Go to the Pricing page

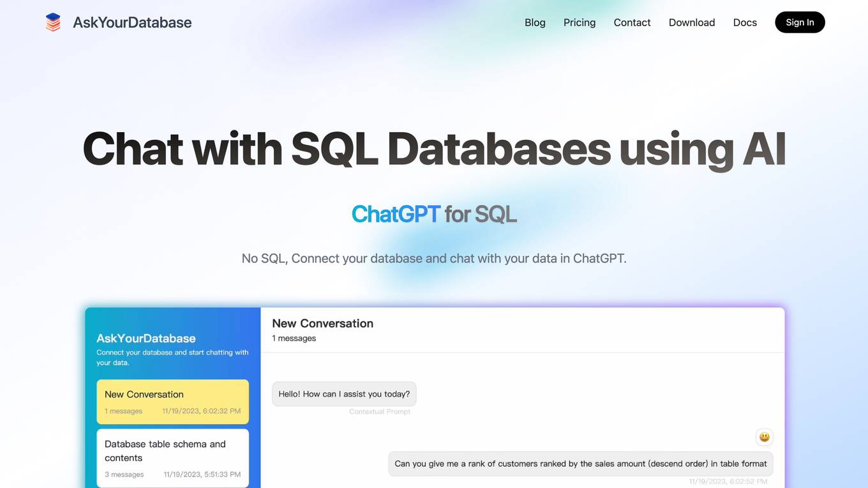(x=580, y=22)
